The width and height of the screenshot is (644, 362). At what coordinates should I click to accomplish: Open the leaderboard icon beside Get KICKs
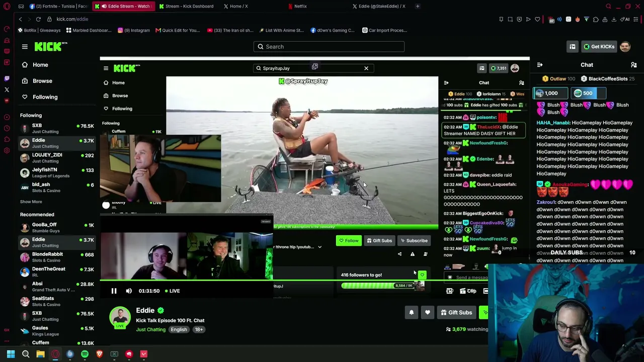(x=573, y=47)
